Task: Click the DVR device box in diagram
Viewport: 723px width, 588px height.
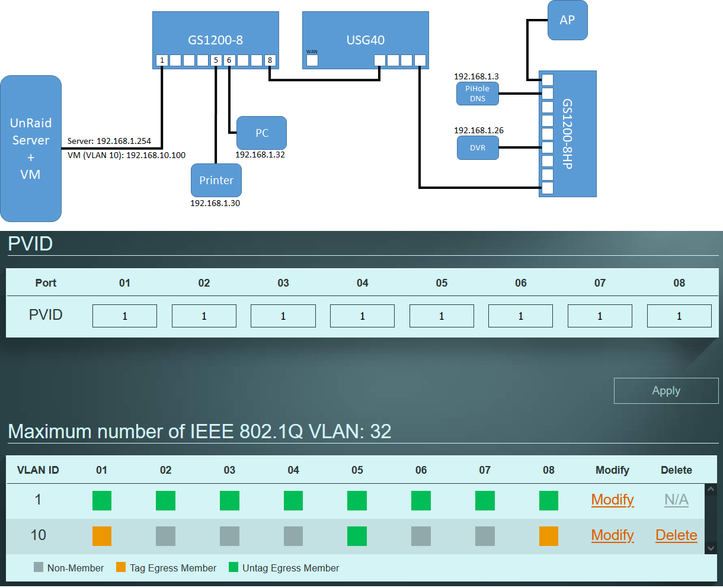Action: coord(478,148)
